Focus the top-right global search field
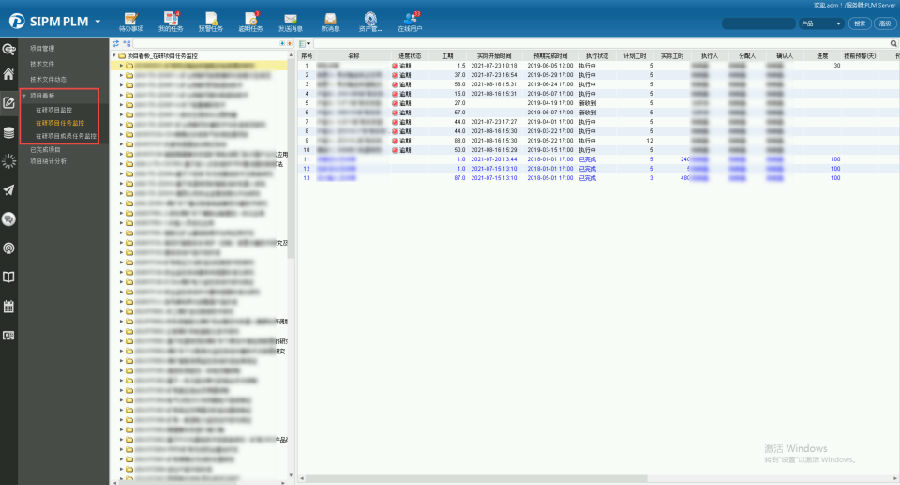 (759, 24)
